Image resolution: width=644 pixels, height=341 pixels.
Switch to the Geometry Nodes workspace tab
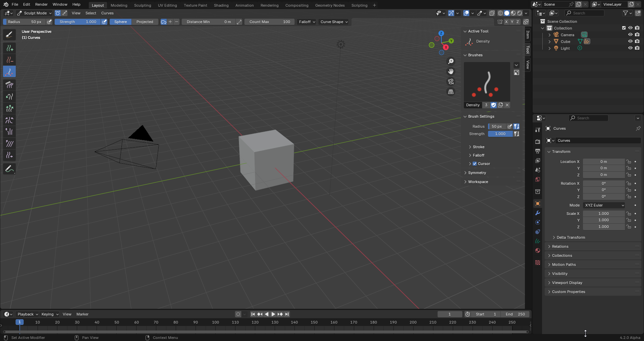click(x=330, y=5)
